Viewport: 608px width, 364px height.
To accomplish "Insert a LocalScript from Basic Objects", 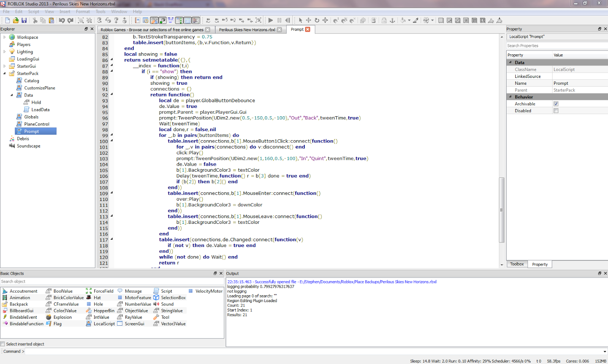I will (100, 324).
